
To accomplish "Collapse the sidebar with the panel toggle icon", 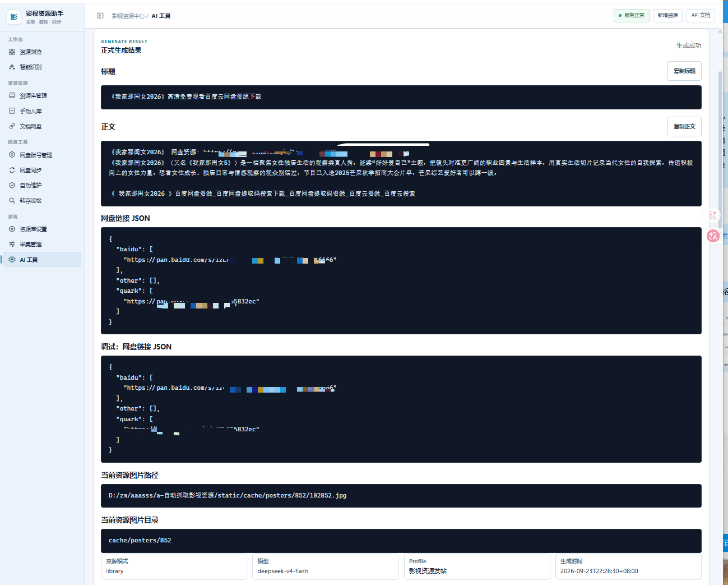I will click(x=100, y=16).
